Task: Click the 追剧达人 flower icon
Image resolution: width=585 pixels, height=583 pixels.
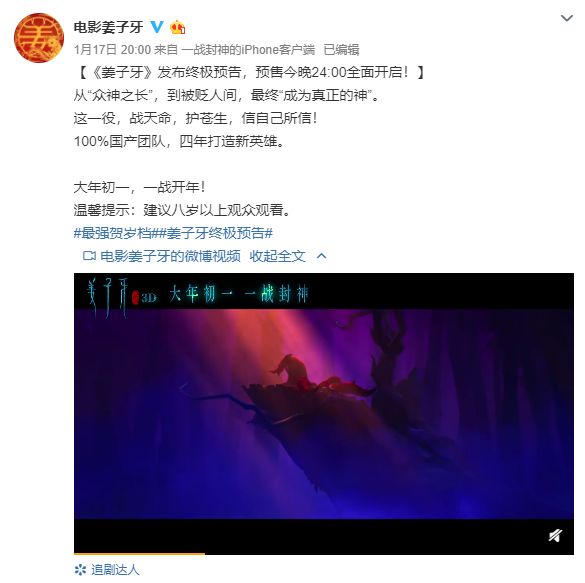Action: coord(80,570)
